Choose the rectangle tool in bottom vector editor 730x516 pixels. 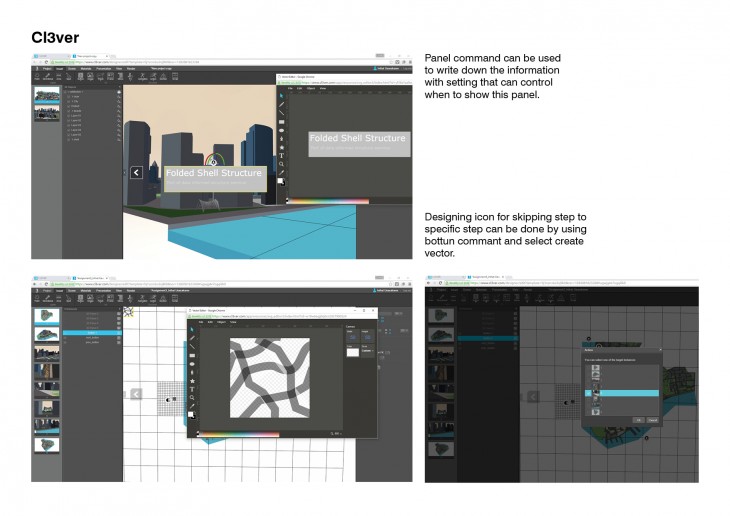192,355
